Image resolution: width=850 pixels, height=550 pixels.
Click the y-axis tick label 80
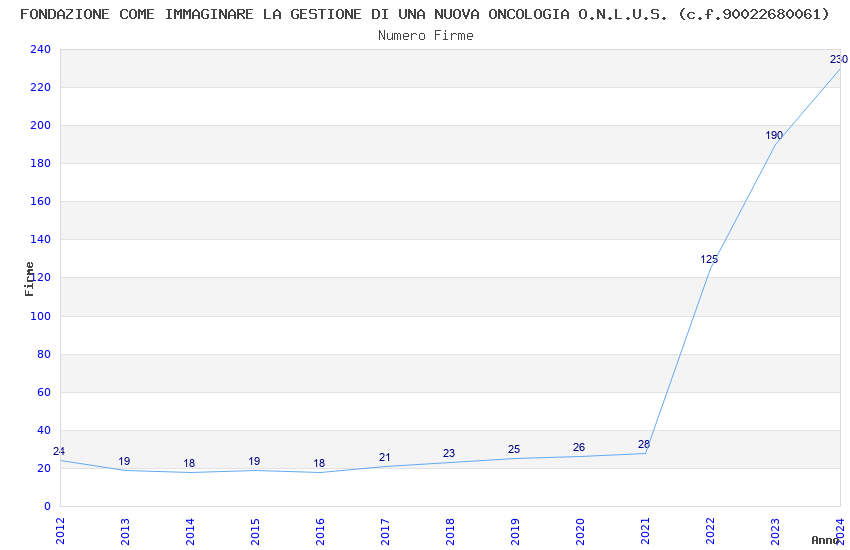44,354
